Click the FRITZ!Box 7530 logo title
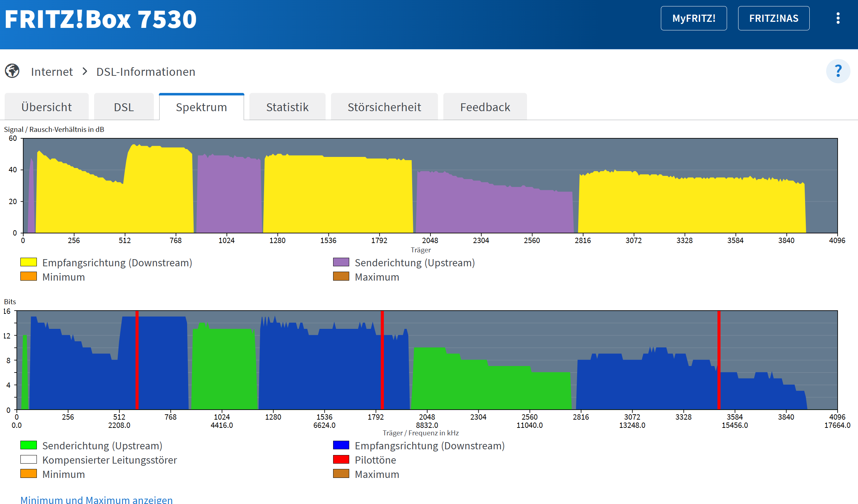Screen dimensions: 858x504 pyautogui.click(x=101, y=19)
